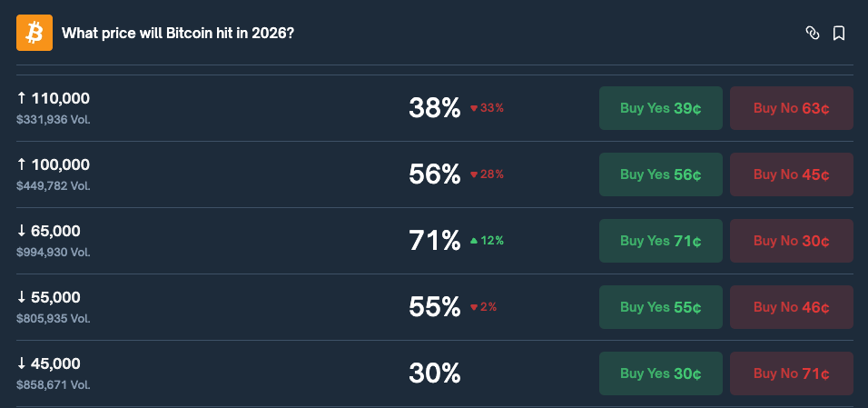Buy No at 63¢ for 110,000
Image resolution: width=868 pixels, height=408 pixels.
tap(791, 108)
